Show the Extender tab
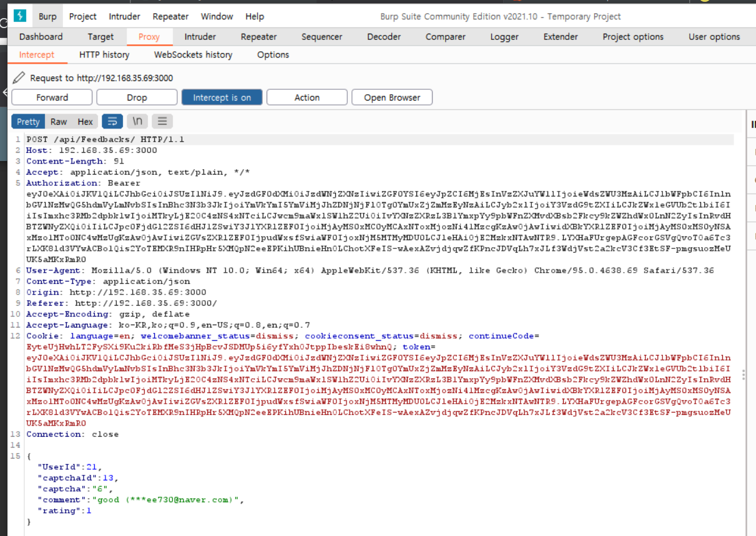 [x=560, y=37]
